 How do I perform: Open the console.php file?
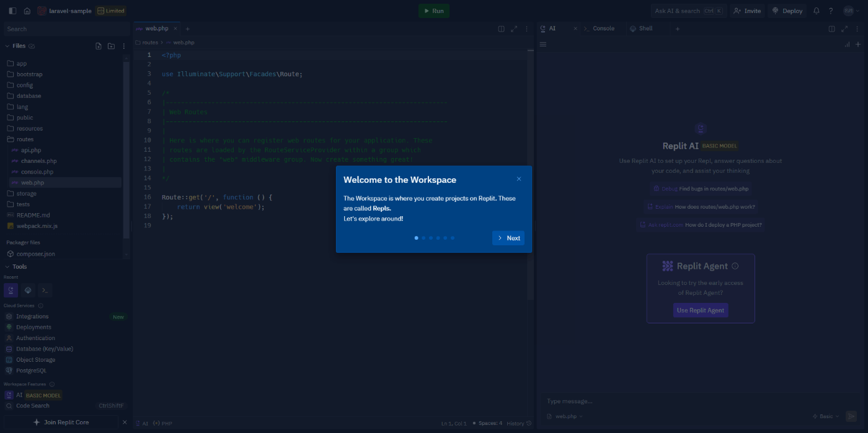(65, 172)
